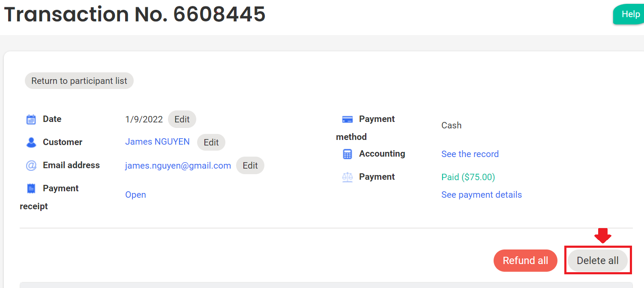This screenshot has width=644, height=288.
Task: Edit the transaction date
Action: click(182, 119)
